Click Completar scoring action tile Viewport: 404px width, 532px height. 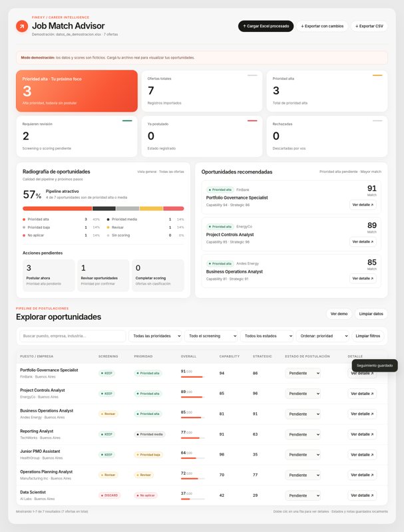[158, 275]
